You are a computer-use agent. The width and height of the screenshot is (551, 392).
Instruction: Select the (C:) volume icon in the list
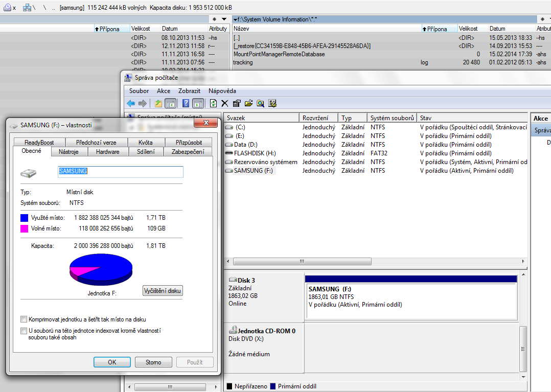tap(229, 127)
